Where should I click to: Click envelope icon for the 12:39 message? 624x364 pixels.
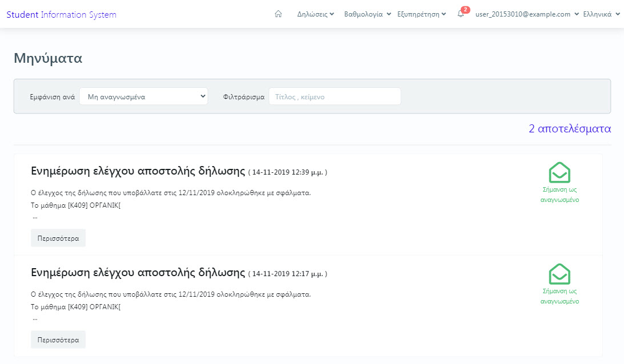[x=559, y=172]
